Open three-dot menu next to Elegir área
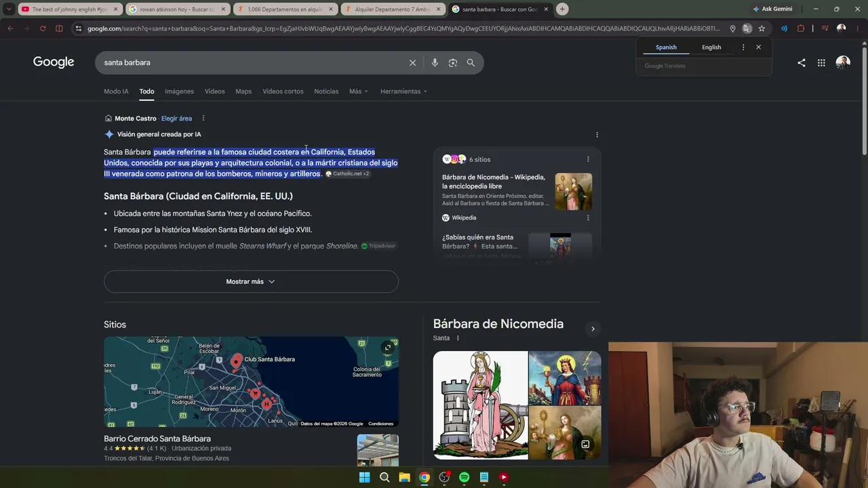 point(203,118)
